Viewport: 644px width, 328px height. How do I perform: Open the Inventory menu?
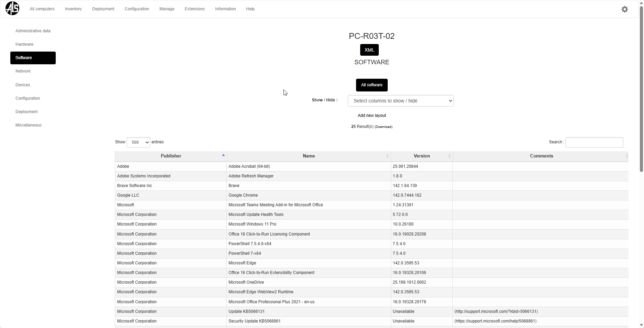click(x=73, y=9)
